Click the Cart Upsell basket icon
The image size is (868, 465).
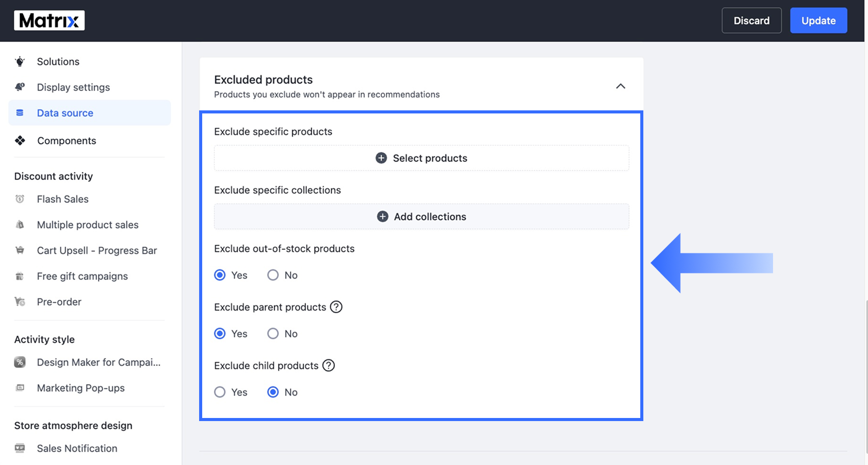tap(20, 250)
